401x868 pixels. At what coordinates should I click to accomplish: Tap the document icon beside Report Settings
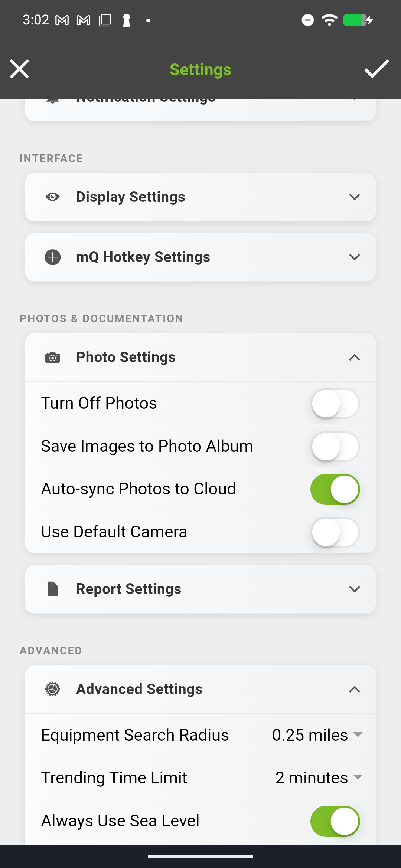coord(53,589)
